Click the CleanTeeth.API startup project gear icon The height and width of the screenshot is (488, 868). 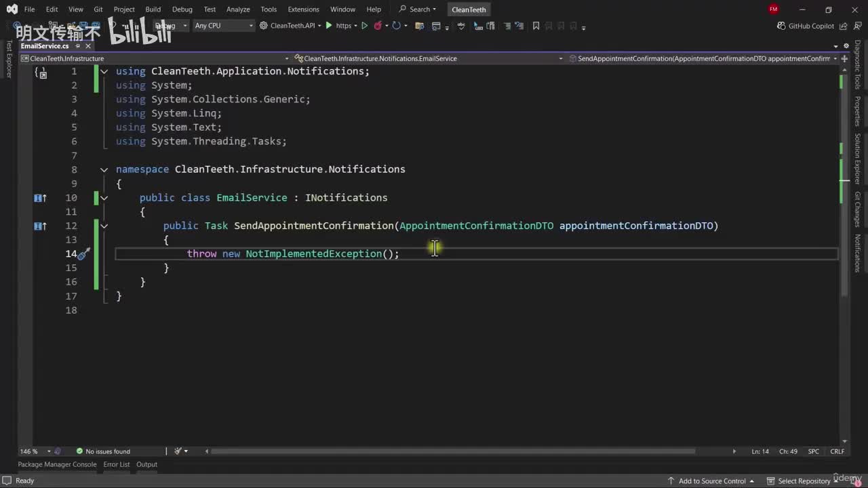point(264,26)
